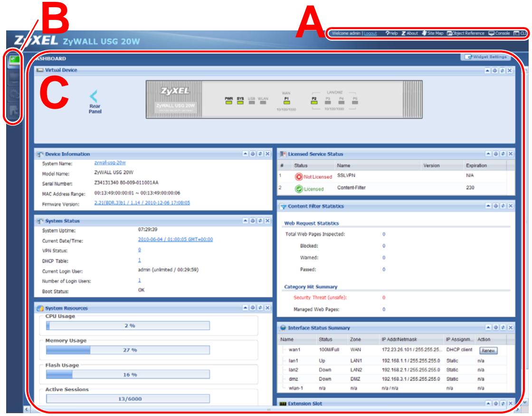This screenshot has height=416, width=532.
Task: Select the Licensed status of Content-Filter
Action: (x=309, y=189)
